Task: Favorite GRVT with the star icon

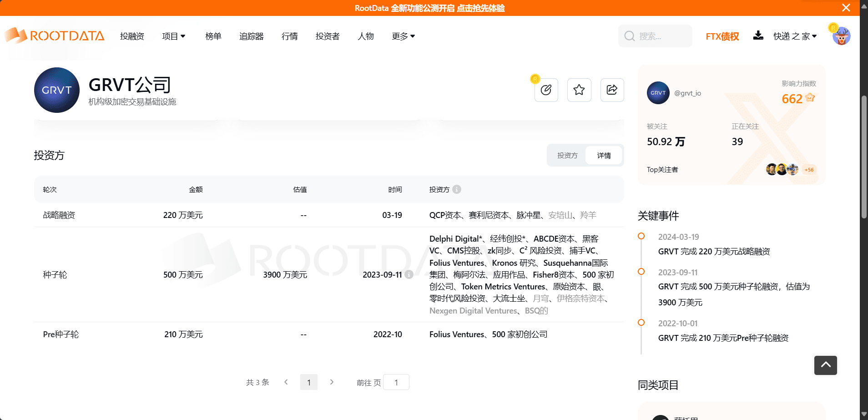Action: (579, 90)
